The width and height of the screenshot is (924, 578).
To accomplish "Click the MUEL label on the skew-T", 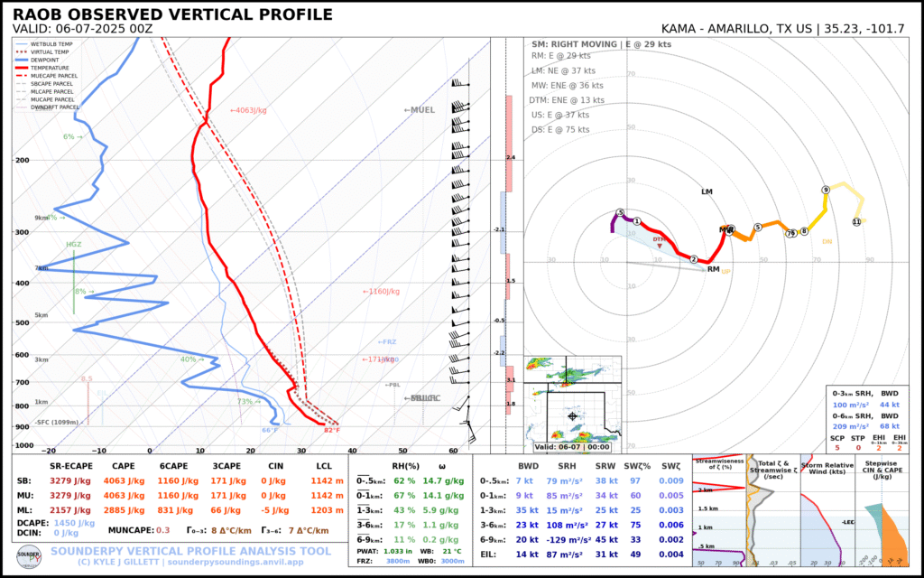I will pos(421,110).
